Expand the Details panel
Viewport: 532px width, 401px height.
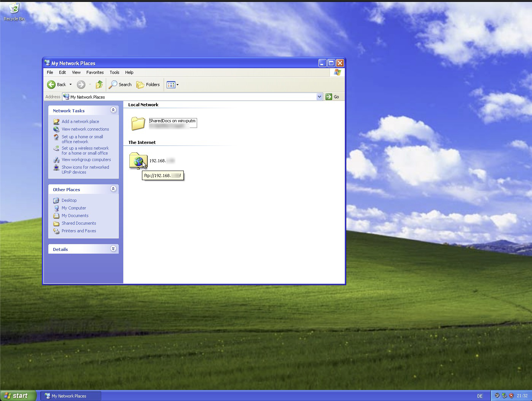click(113, 249)
